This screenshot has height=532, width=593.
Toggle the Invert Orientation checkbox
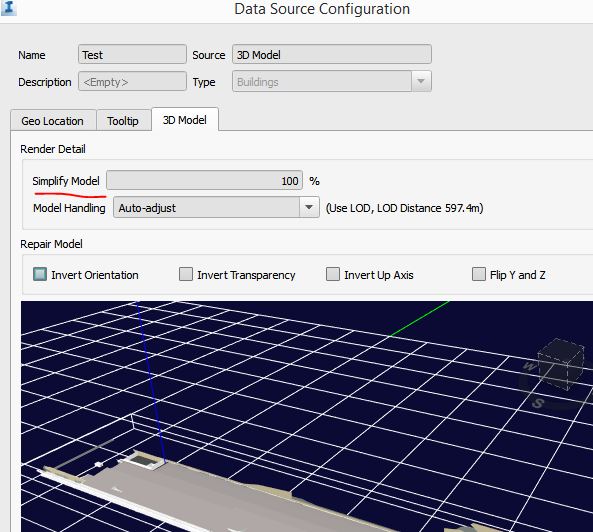(x=40, y=274)
